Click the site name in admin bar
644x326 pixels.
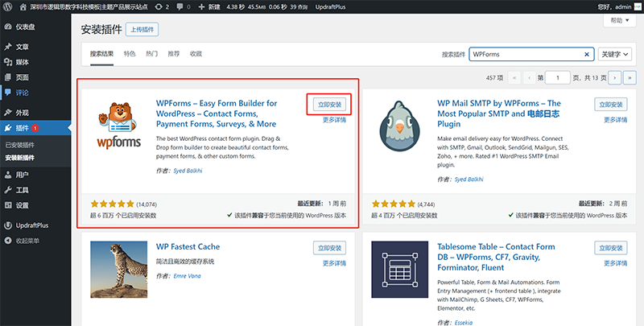[89, 7]
